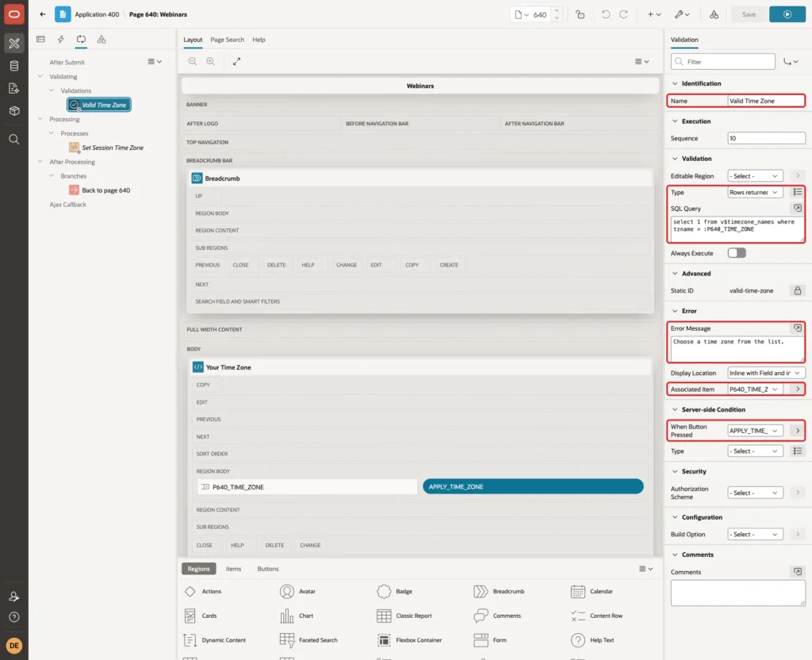Image resolution: width=812 pixels, height=660 pixels.
Task: Click the Save button
Action: 749,14
